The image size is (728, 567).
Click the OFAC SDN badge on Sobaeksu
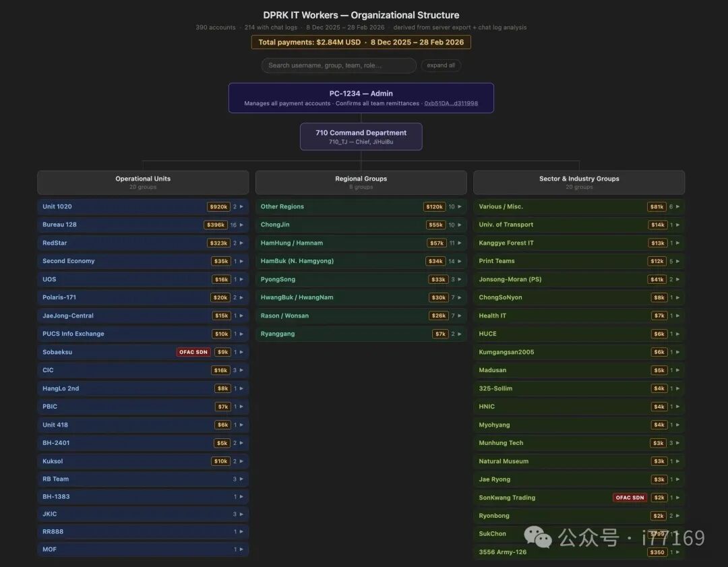pyautogui.click(x=193, y=352)
